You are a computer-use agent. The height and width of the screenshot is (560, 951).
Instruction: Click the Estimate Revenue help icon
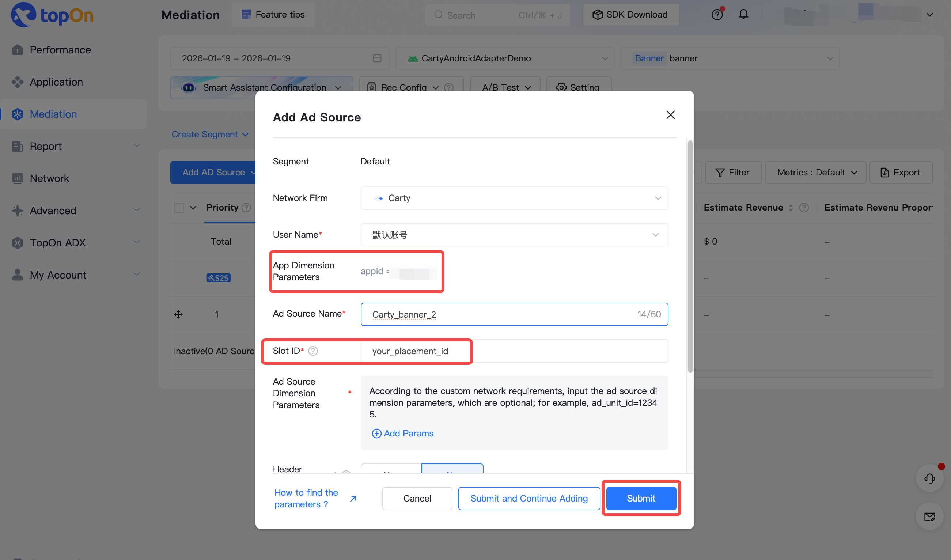tap(804, 208)
